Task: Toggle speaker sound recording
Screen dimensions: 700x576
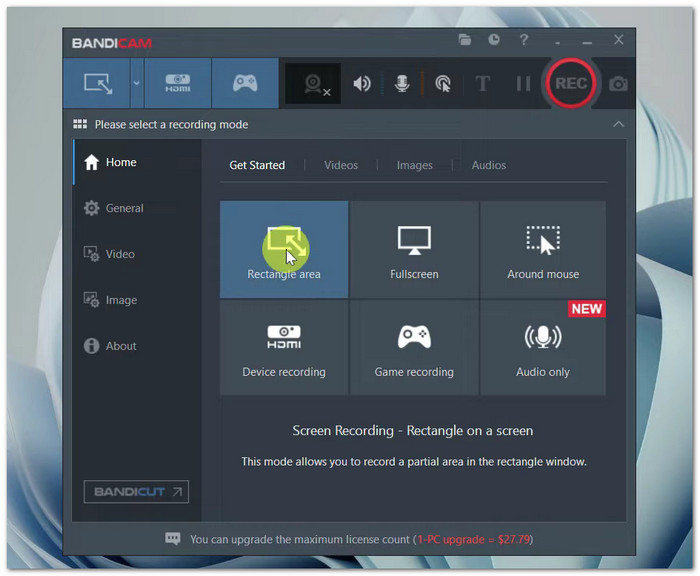Action: 362,83
